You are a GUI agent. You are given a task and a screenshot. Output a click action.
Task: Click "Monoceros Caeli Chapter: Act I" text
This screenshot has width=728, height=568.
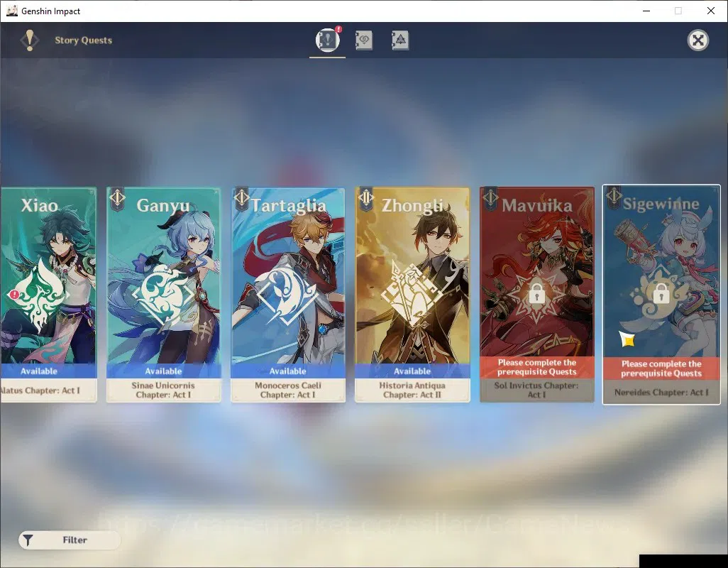pyautogui.click(x=288, y=390)
